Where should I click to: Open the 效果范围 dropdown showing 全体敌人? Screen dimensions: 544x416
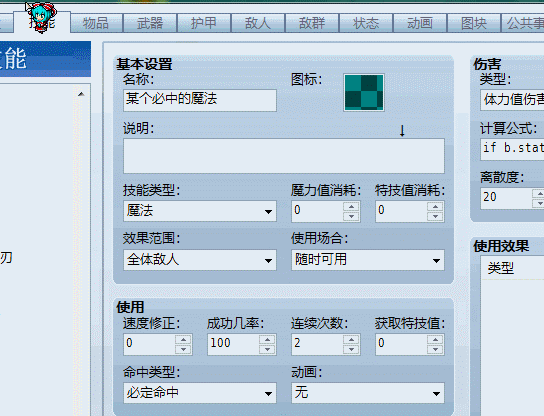(200, 260)
